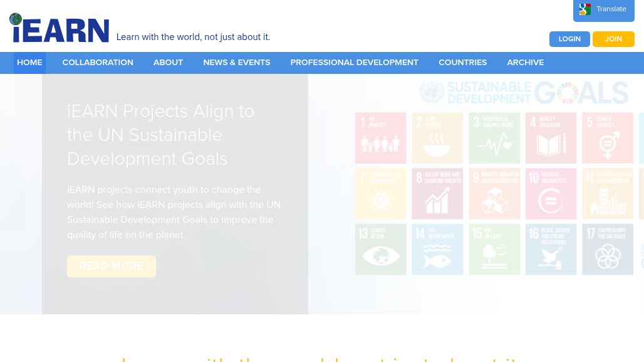Select the Quality Education goal 4 tile

coord(551,138)
